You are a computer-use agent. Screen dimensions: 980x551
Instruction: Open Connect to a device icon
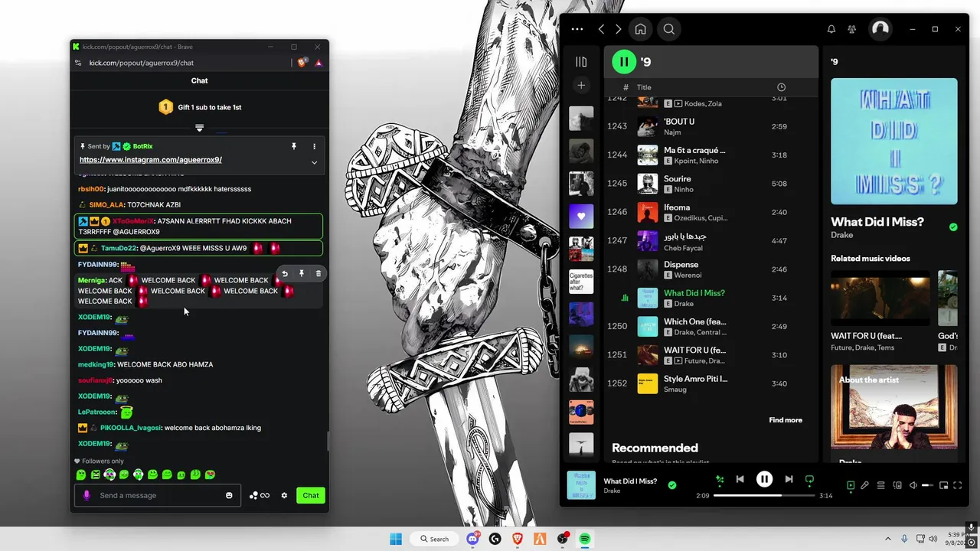click(x=897, y=485)
